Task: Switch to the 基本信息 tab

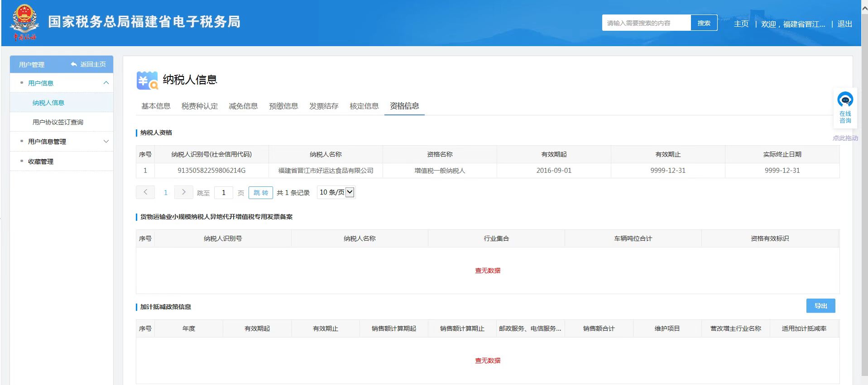Action: tap(156, 106)
